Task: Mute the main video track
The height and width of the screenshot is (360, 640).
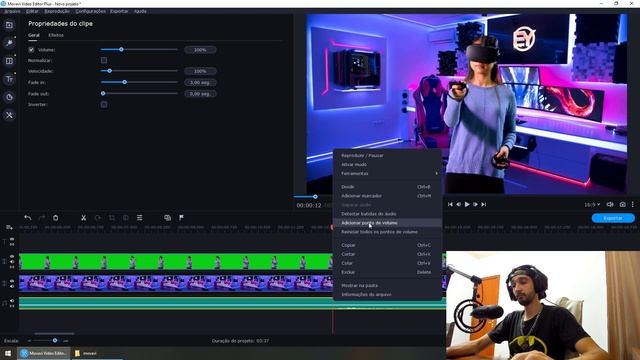Action: point(12,286)
